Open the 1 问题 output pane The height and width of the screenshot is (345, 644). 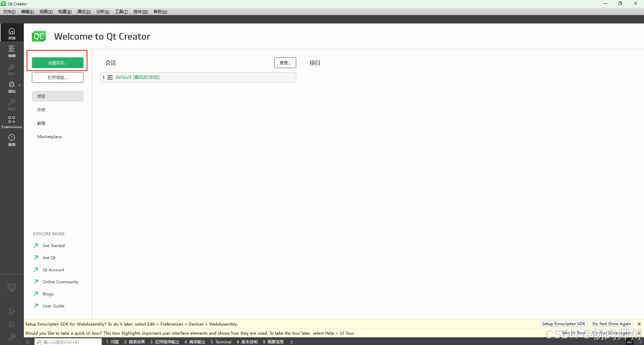(112, 342)
